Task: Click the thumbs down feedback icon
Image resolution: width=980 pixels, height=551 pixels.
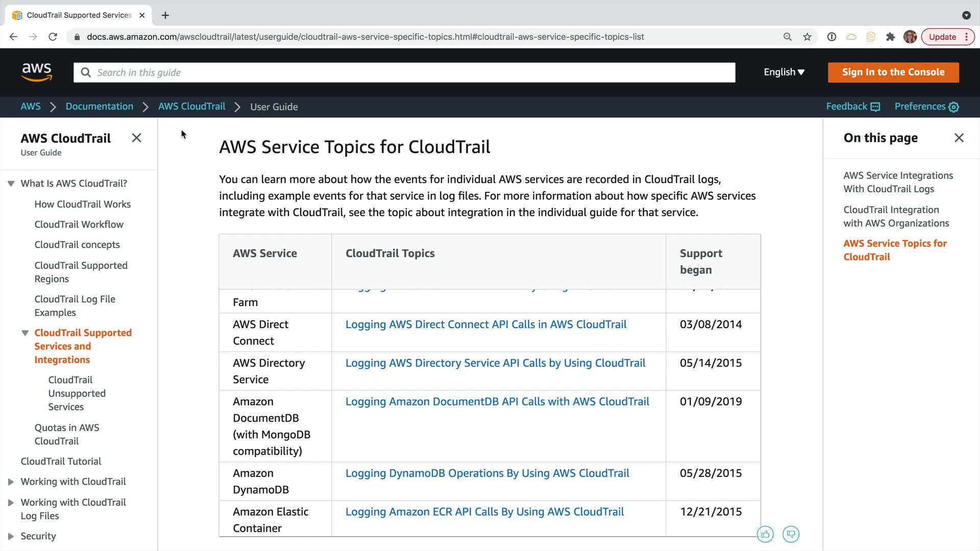Action: click(791, 534)
